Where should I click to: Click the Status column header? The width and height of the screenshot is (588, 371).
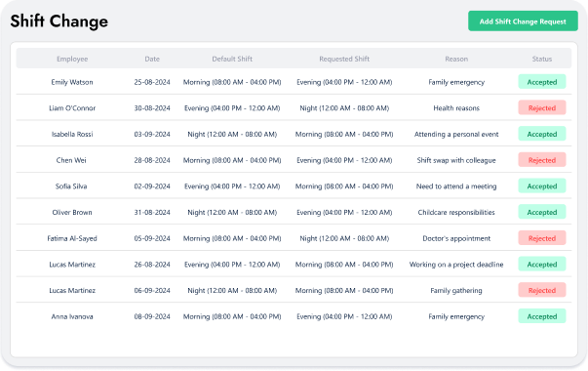click(542, 59)
